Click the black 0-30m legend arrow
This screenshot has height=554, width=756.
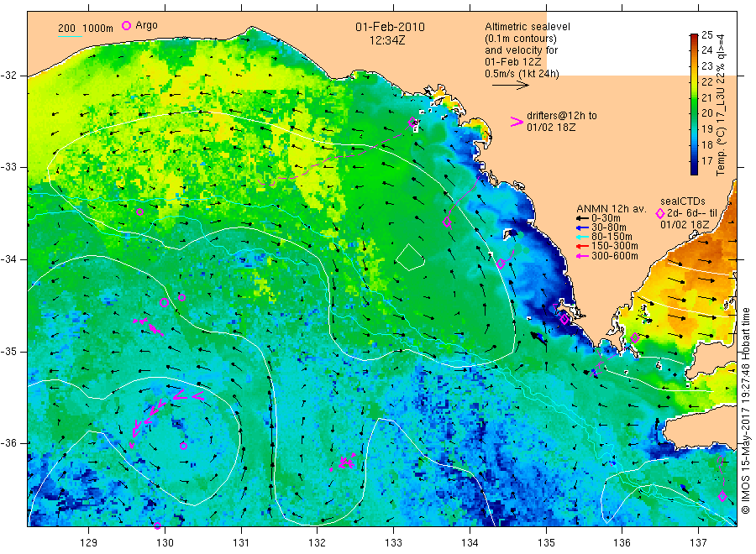tap(582, 219)
